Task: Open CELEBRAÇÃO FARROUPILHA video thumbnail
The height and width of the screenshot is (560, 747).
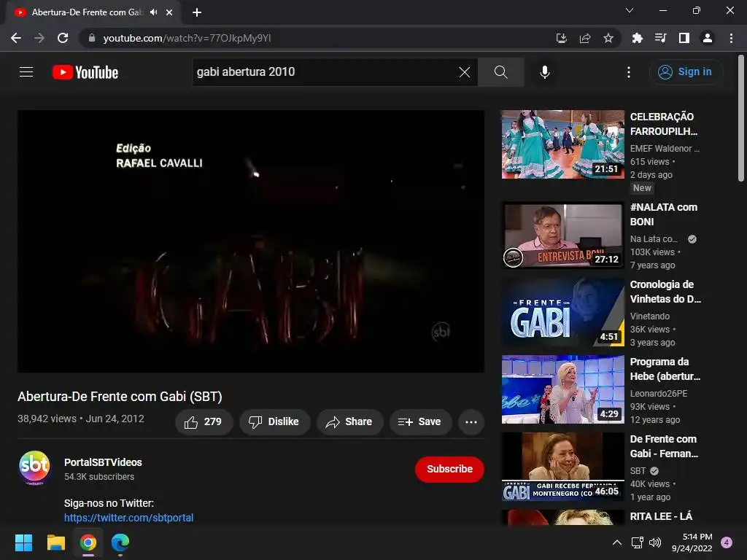Action: point(562,144)
